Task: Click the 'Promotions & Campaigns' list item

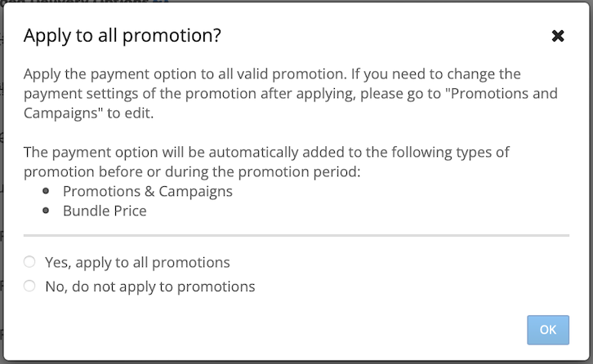Action: point(148,191)
